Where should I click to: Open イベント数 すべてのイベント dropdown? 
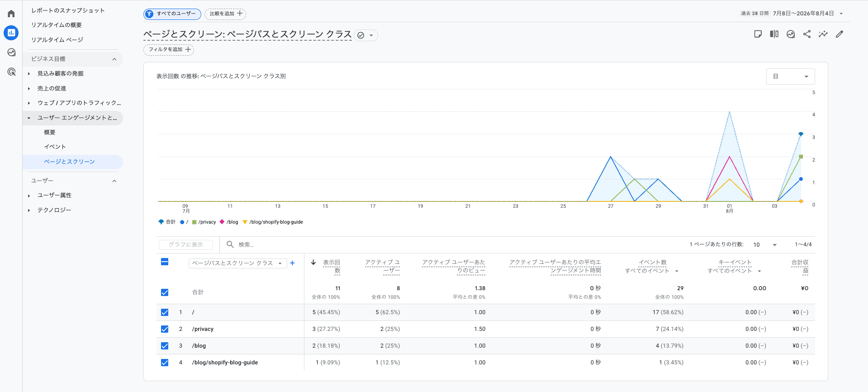click(x=677, y=271)
